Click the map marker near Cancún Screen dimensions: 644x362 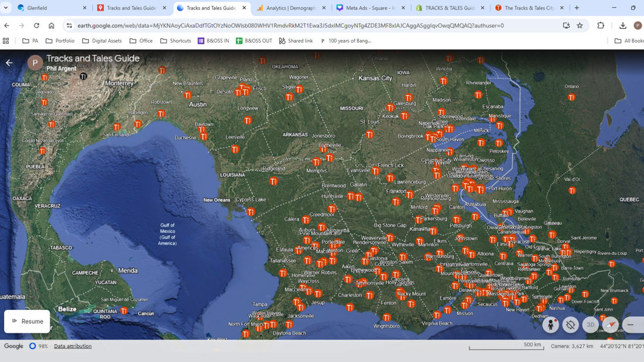124,311
